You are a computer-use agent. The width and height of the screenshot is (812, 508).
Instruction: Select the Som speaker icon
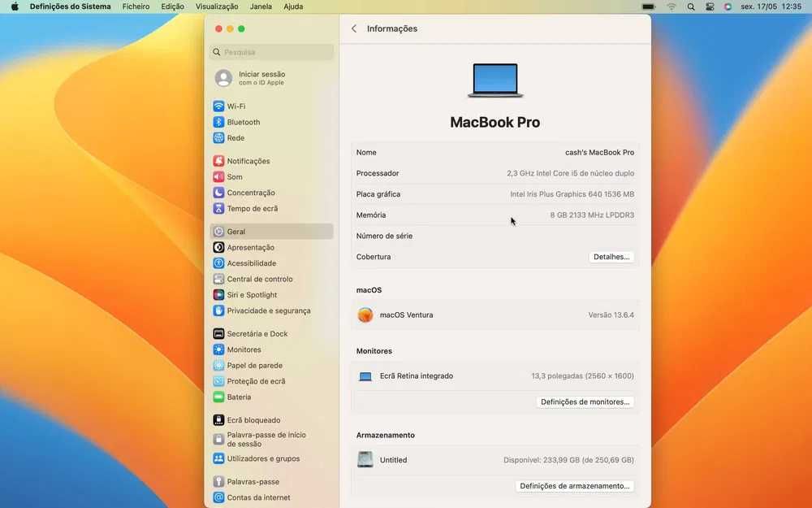tap(218, 176)
